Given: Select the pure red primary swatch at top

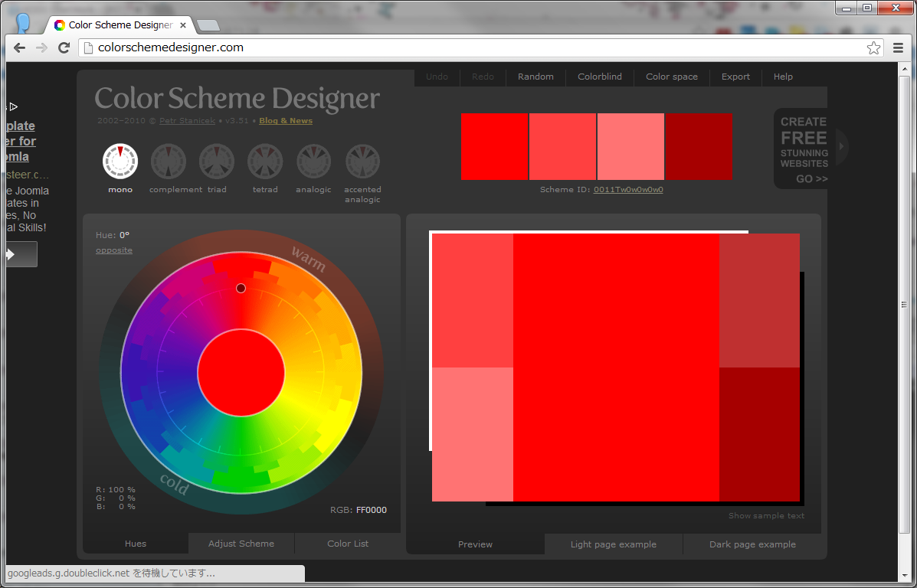Looking at the screenshot, I should click(495, 147).
